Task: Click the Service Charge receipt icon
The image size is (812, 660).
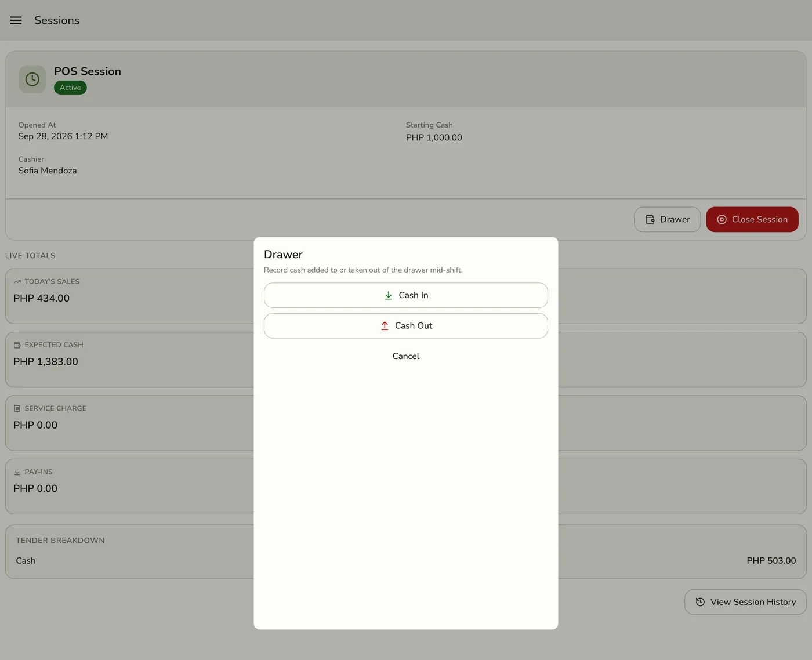Action: coord(17,408)
